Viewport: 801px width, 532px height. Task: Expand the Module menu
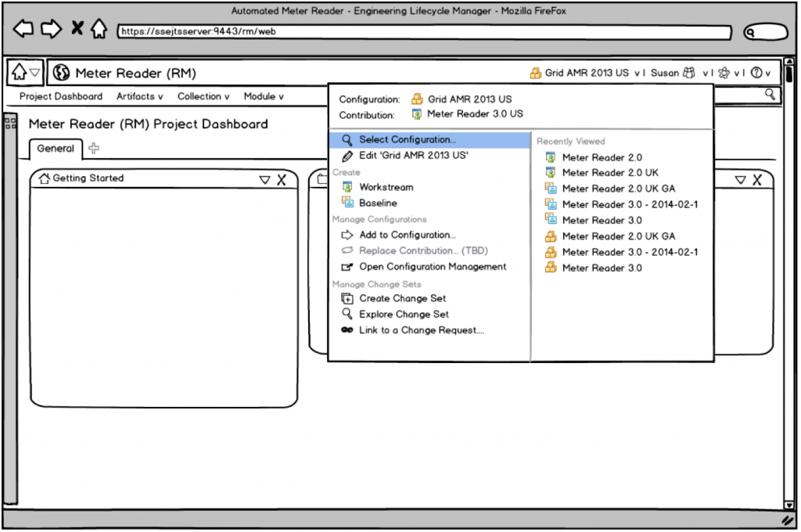pos(264,96)
